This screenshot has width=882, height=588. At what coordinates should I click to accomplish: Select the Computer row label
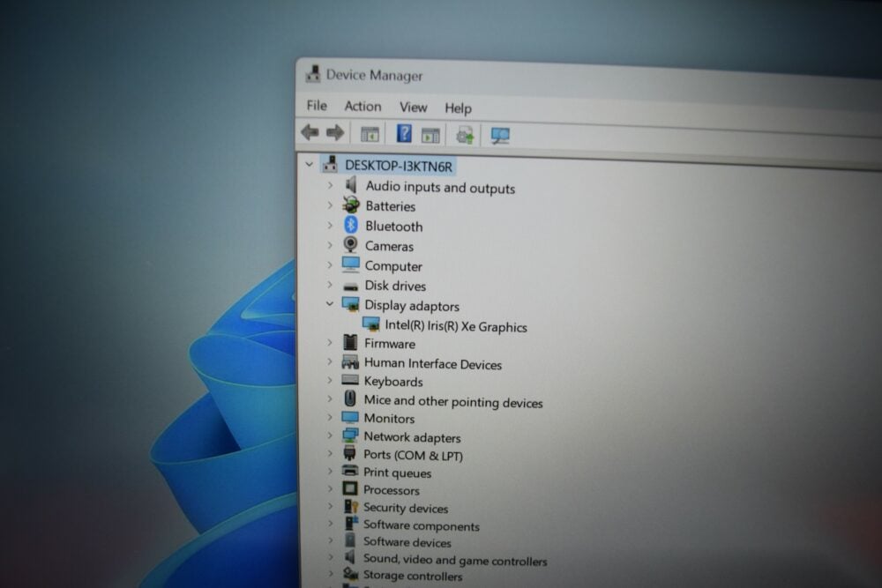pyautogui.click(x=393, y=266)
